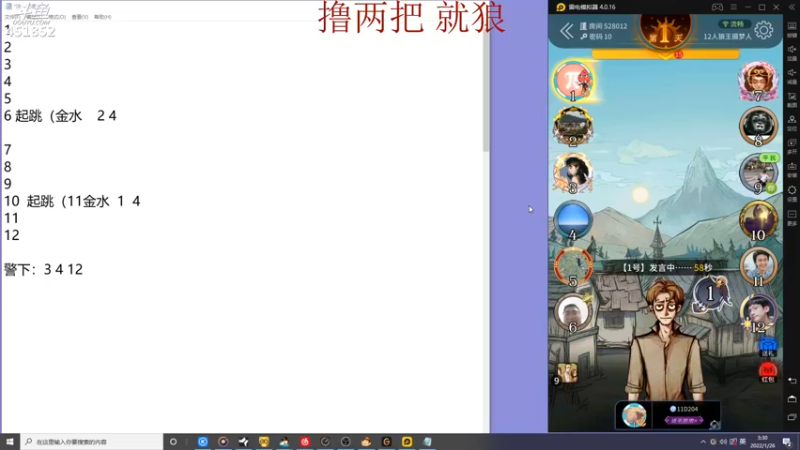Tap player 10 avatar in game
This screenshot has height=450, width=800.
point(758,220)
